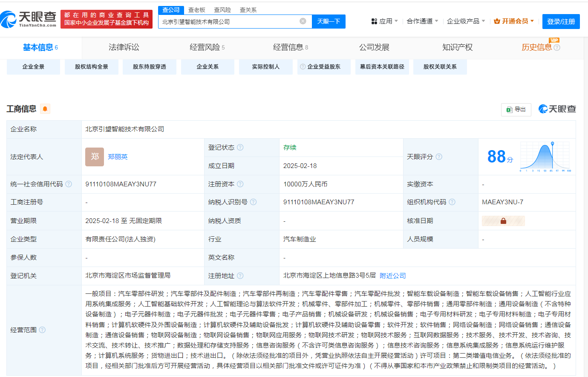Click the 天眼一下 search button
The width and height of the screenshot is (588, 377).
(x=329, y=21)
